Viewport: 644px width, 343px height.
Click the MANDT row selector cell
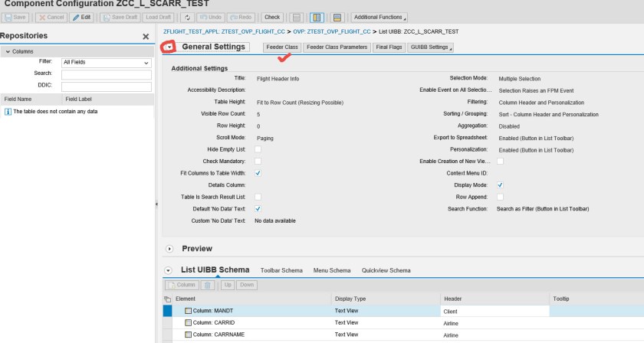pyautogui.click(x=168, y=311)
